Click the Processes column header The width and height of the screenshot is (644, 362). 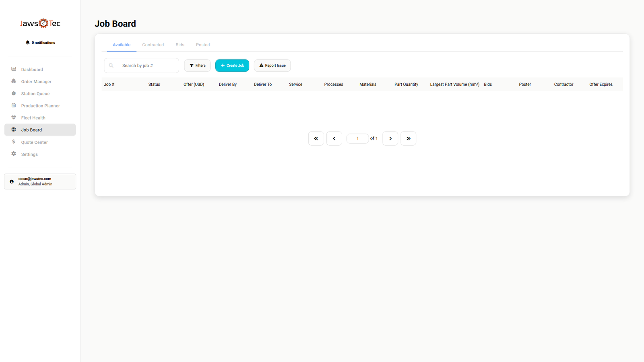coord(334,84)
